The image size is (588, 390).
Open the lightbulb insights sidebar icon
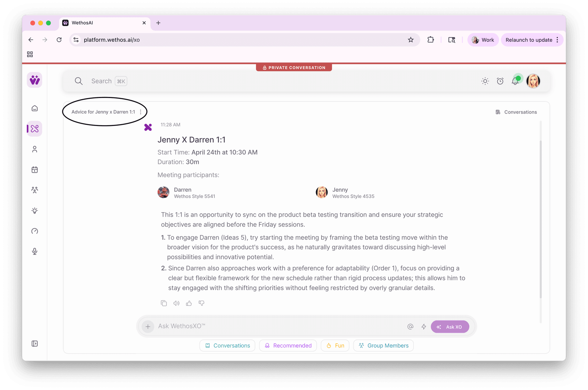(x=35, y=210)
